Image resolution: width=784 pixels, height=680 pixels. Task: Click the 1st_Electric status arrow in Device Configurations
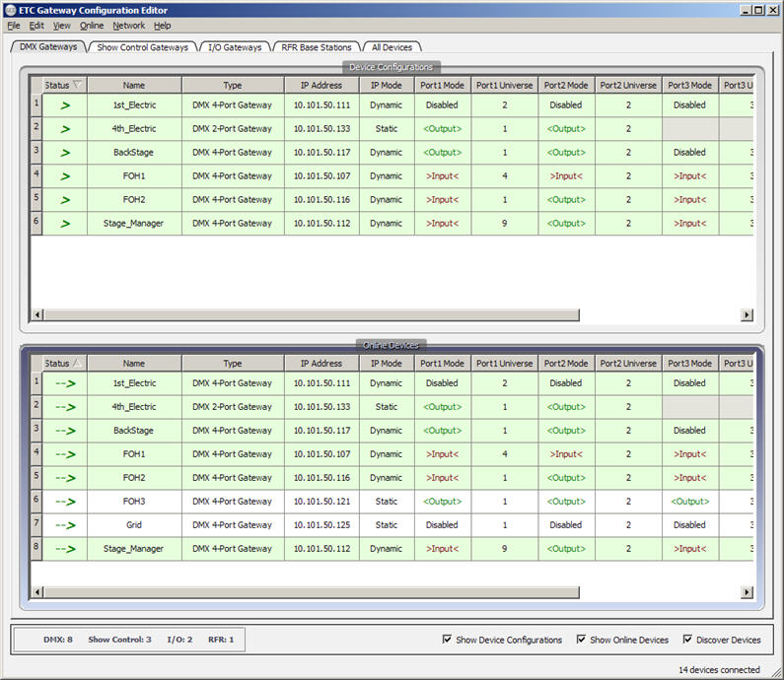coord(65,104)
